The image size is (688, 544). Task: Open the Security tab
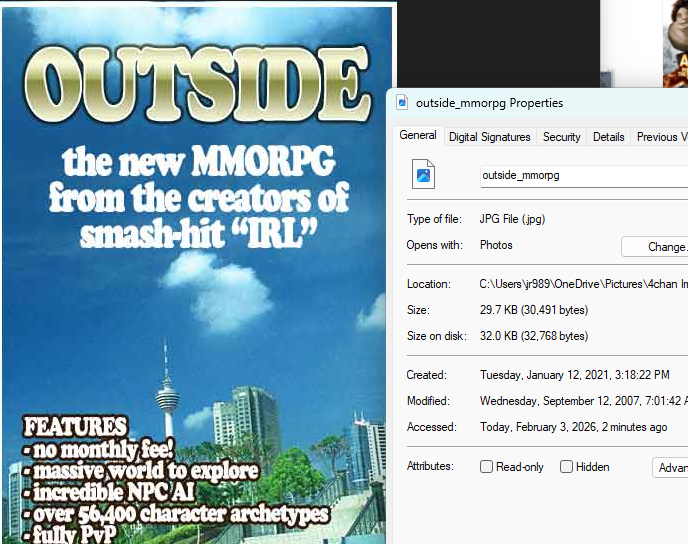[561, 137]
